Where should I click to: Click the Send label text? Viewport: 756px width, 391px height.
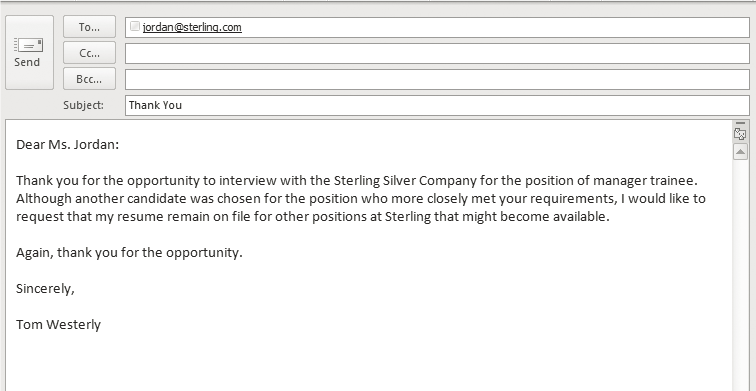coord(27,62)
